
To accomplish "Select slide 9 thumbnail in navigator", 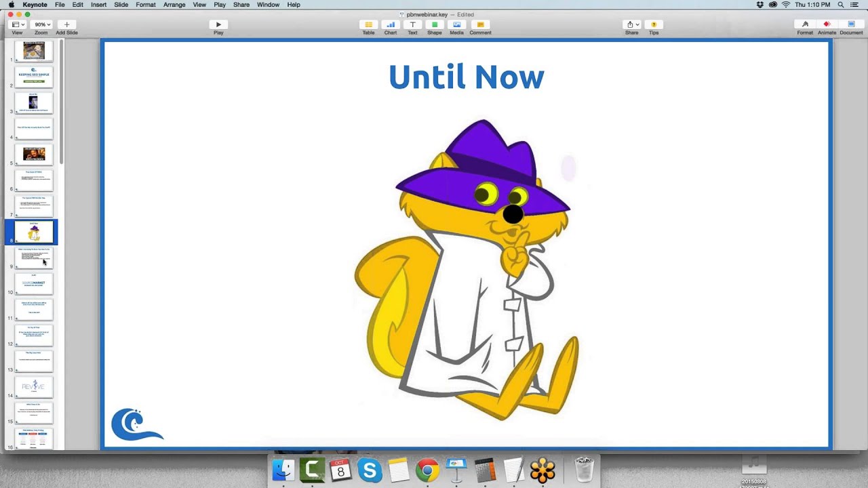I will tap(34, 258).
